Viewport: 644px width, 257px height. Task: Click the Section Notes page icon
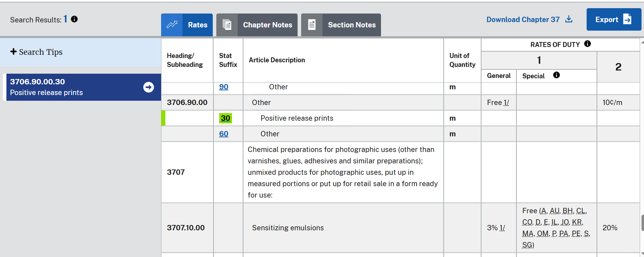pos(312,25)
